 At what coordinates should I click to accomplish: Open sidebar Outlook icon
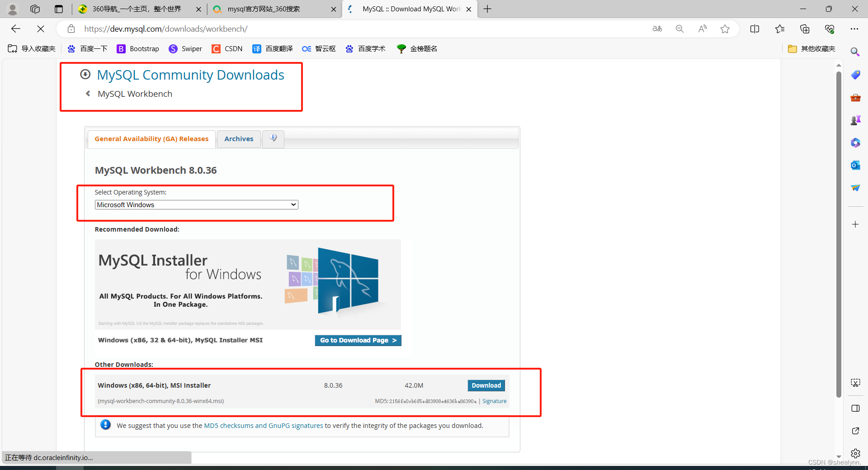click(855, 165)
